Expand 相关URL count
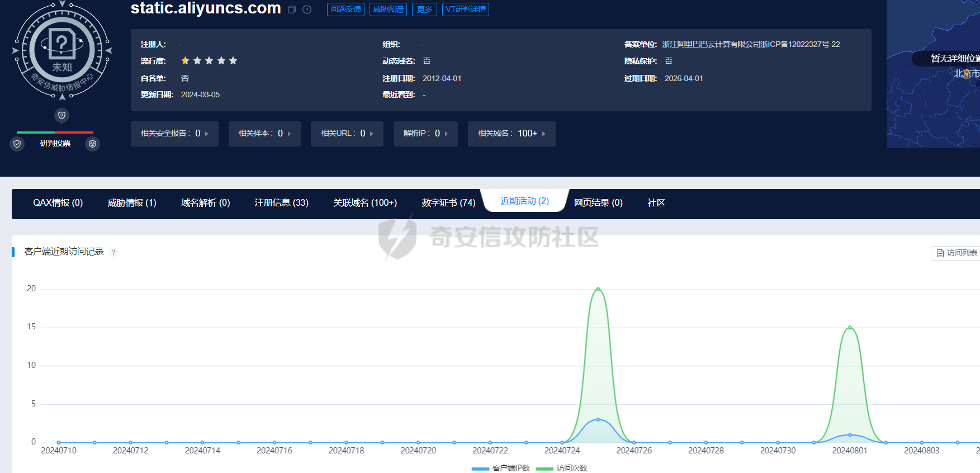 [x=347, y=134]
